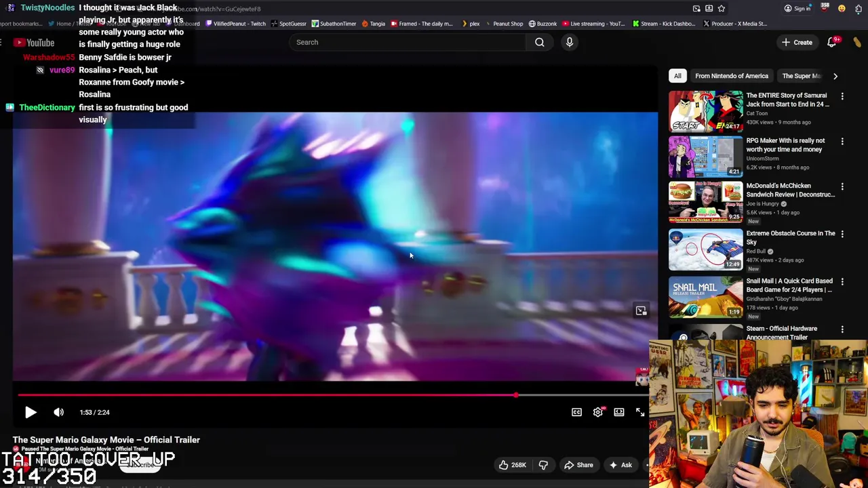This screenshot has height=488, width=868.
Task: Open the RPG Maker With video thumbnail
Action: pos(705,157)
